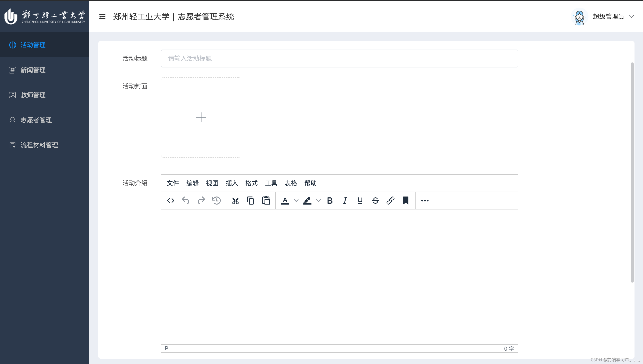This screenshot has width=643, height=364.
Task: Click the cut scissors icon
Action: (x=235, y=201)
